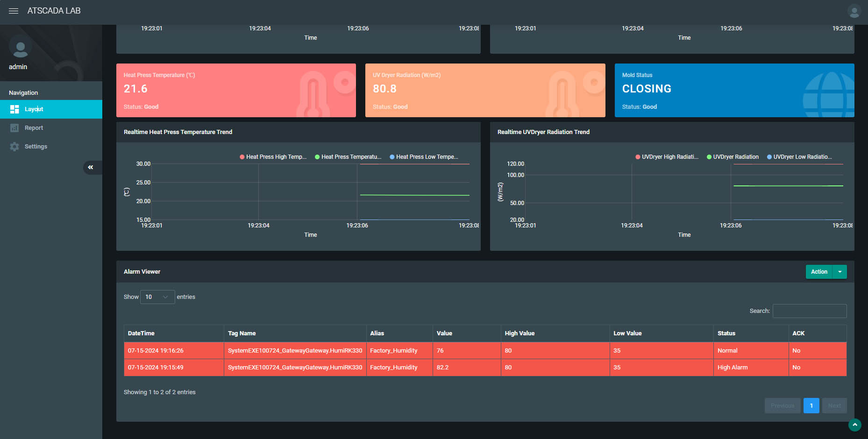
Task: Collapse the sidebar with the double-chevron button
Action: click(91, 167)
